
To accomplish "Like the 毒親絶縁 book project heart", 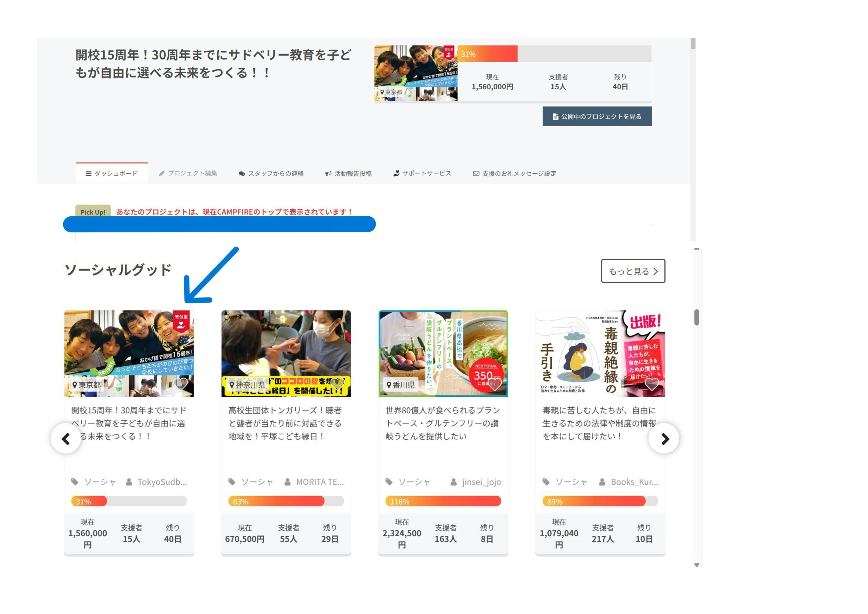I will tap(652, 384).
